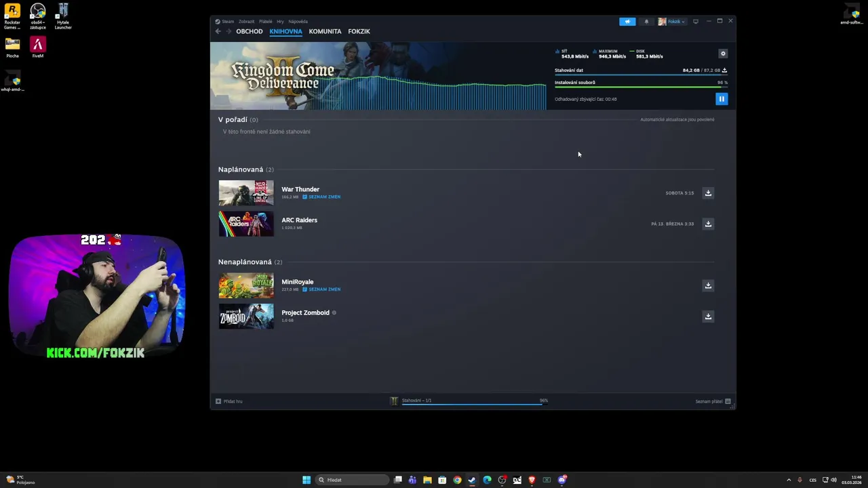
Task: Go to OBCHOD tab
Action: pyautogui.click(x=250, y=31)
